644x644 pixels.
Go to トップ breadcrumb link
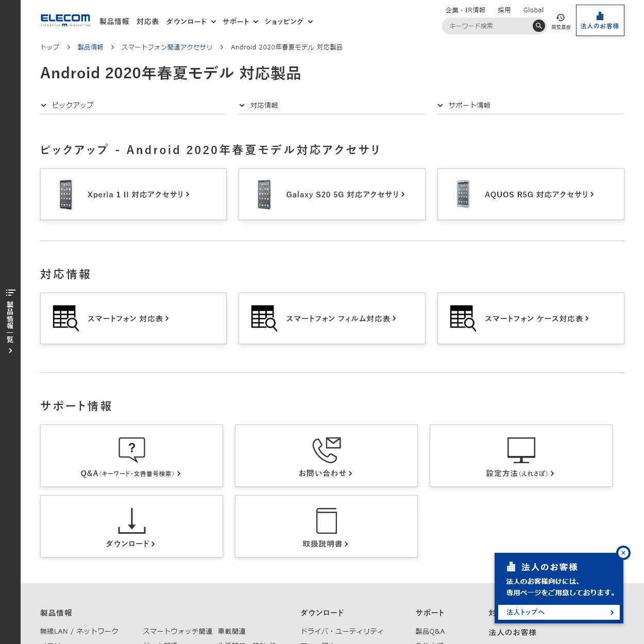click(x=50, y=47)
